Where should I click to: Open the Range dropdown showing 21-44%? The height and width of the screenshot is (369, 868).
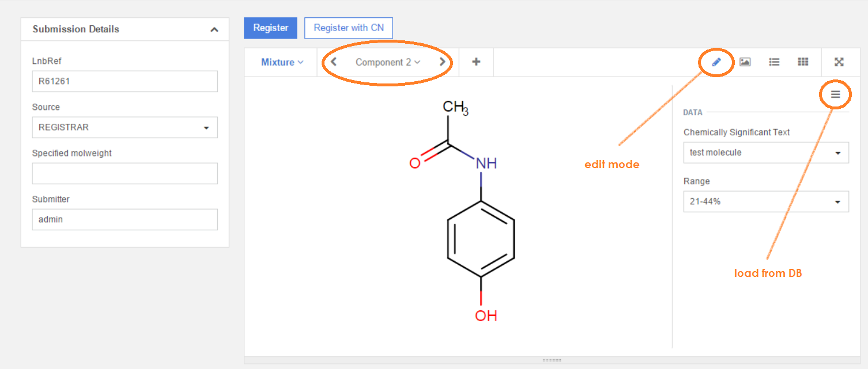(x=765, y=202)
